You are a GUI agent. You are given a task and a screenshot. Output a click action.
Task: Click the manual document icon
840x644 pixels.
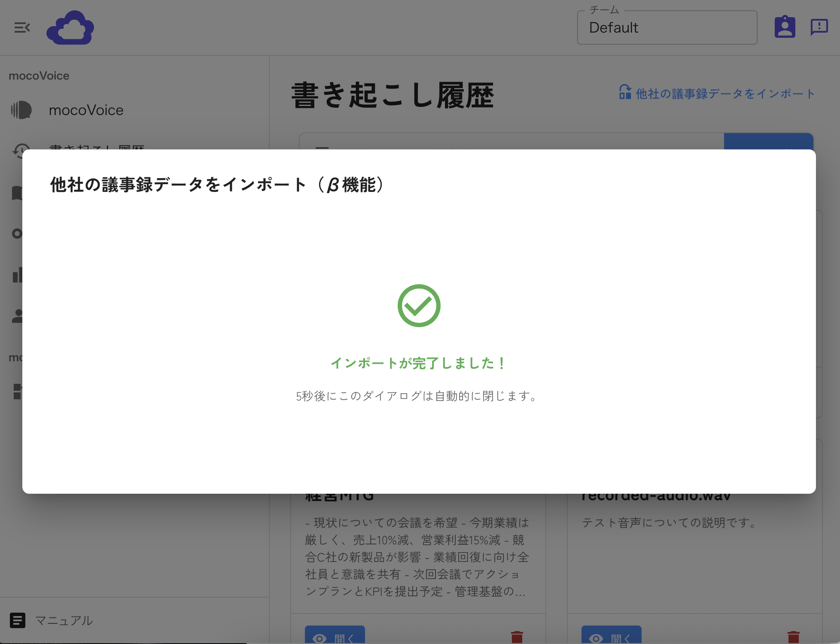[x=18, y=620]
